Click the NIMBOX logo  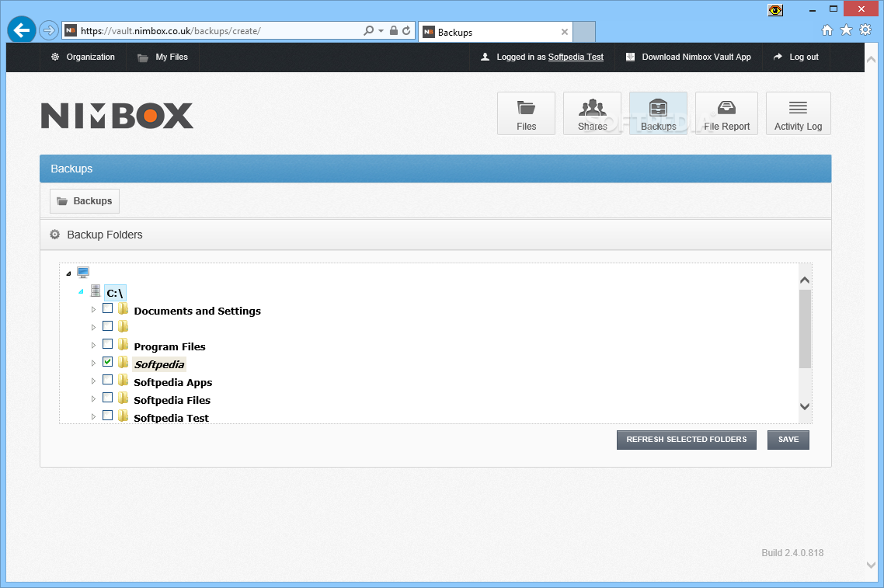tap(117, 116)
